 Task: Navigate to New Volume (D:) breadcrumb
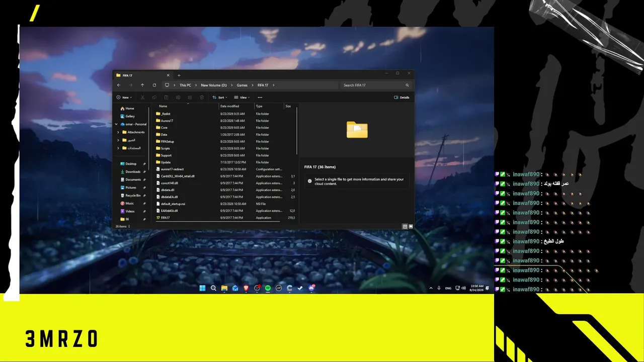click(214, 85)
